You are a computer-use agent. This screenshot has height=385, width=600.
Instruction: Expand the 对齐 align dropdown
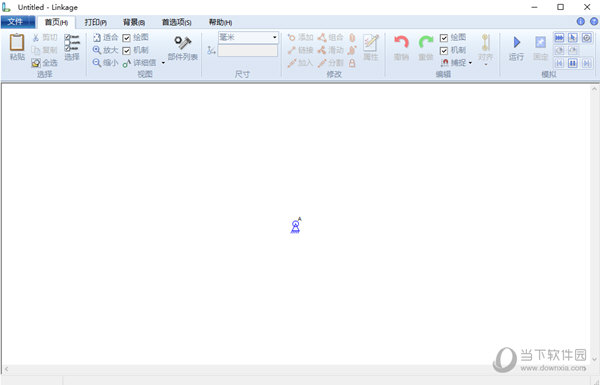tap(486, 65)
